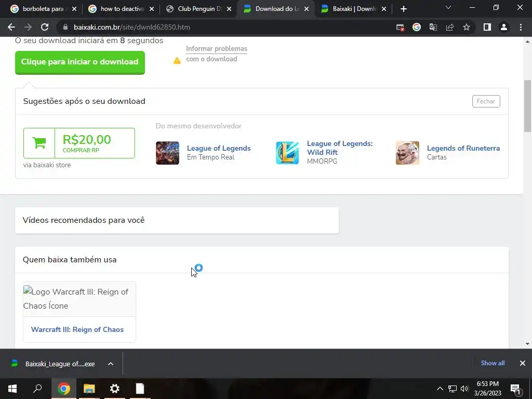Expand the download item options chevron

(111, 364)
